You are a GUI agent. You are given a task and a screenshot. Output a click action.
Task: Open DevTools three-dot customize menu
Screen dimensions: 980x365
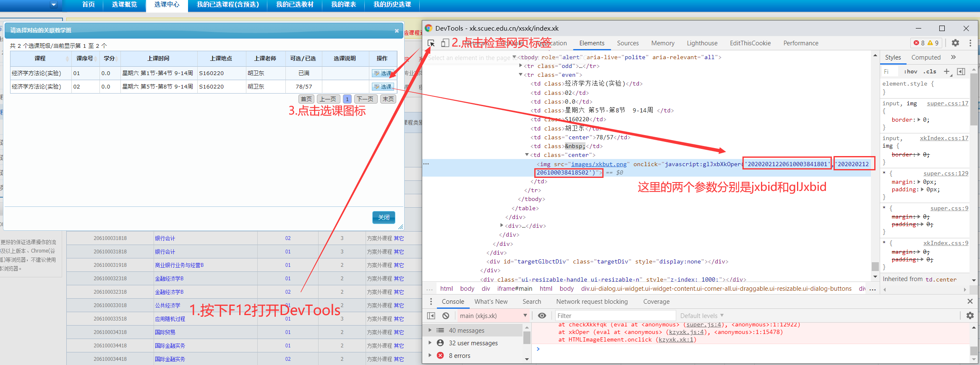[x=970, y=43]
